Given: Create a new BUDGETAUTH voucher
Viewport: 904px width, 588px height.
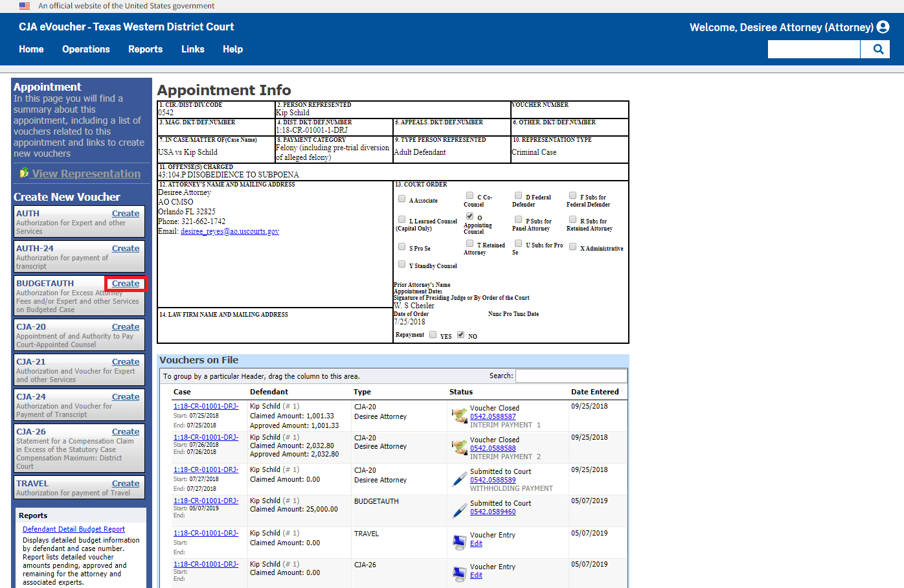Looking at the screenshot, I should coord(126,284).
